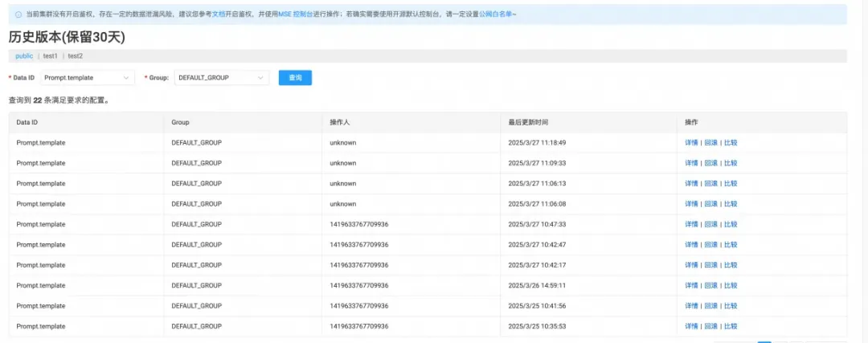Select the active pagination page button

[x=764, y=342]
